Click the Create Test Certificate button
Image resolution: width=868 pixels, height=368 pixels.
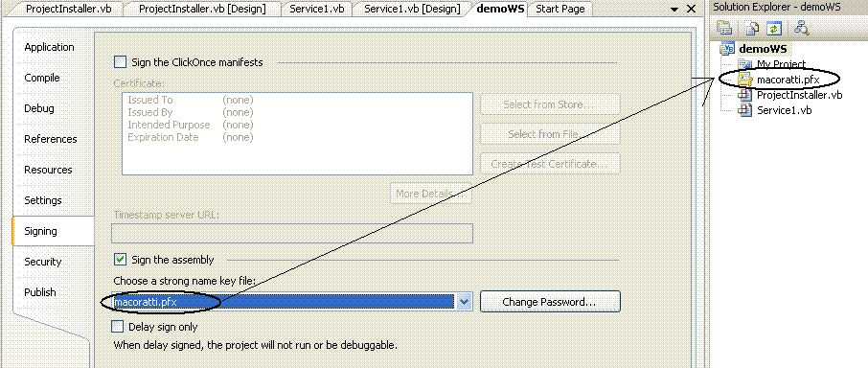(x=550, y=164)
